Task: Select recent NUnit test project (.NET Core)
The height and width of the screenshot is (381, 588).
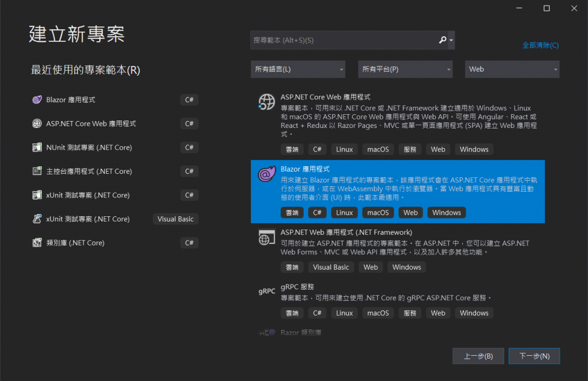Action: tap(115, 147)
